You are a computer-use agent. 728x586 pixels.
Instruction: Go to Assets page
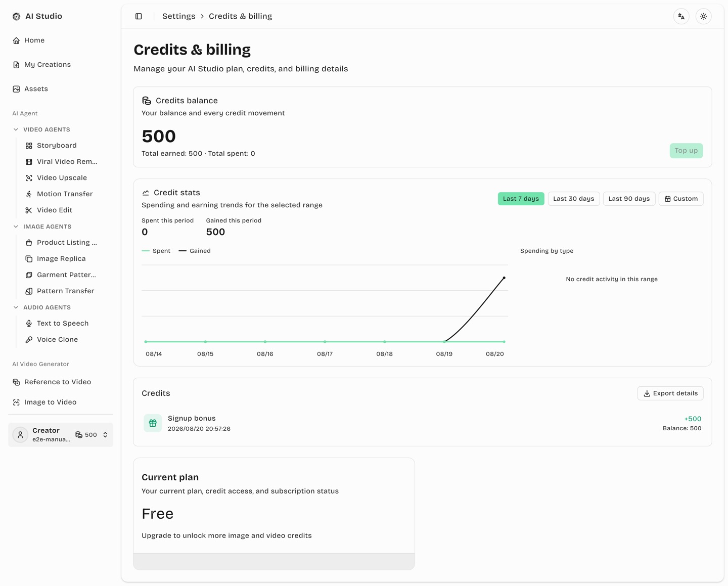tap(61, 89)
